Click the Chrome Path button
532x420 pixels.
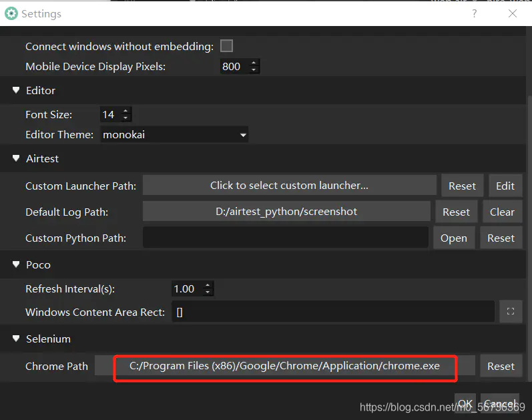click(x=284, y=366)
